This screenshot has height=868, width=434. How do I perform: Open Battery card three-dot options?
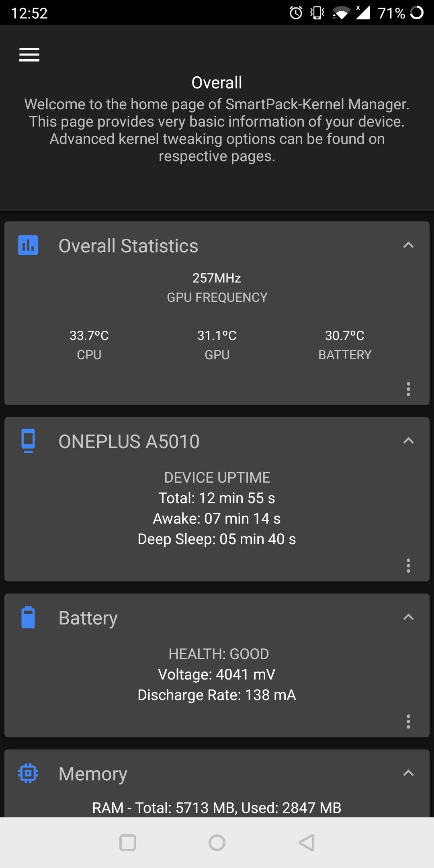click(408, 721)
